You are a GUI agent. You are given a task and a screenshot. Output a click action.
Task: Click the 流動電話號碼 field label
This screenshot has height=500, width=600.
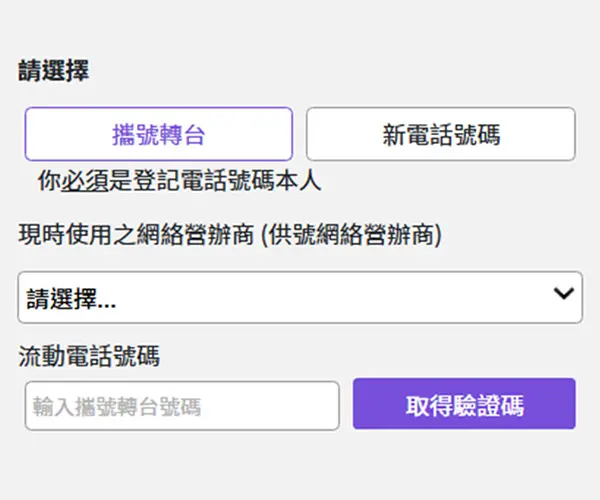click(89, 355)
